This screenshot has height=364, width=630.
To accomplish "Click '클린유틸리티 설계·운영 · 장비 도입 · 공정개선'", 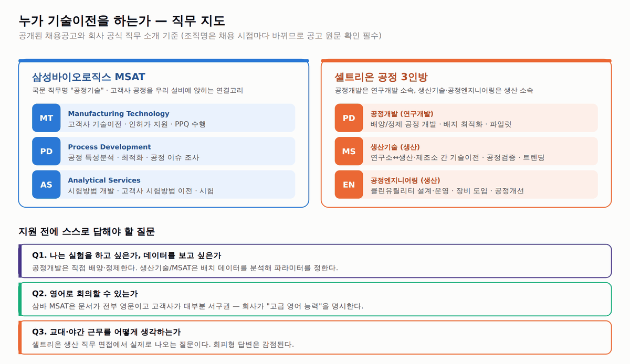I will [447, 191].
